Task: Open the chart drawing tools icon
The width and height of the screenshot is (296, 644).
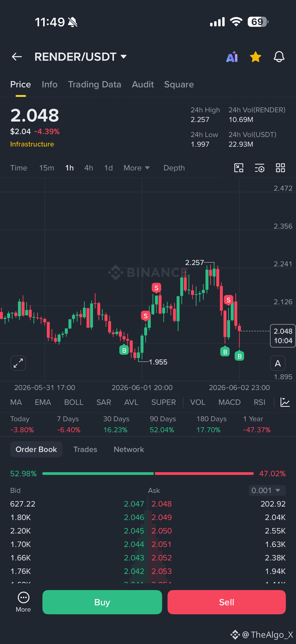Action: [239, 168]
